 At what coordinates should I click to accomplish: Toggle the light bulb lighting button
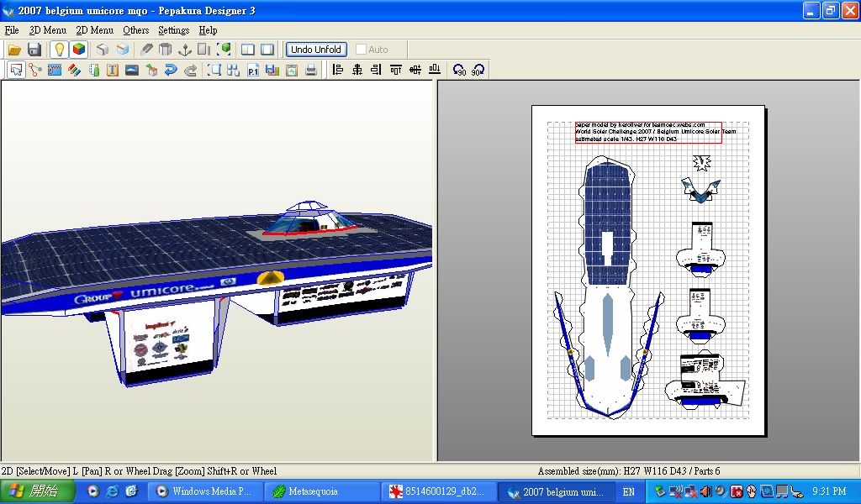point(60,50)
